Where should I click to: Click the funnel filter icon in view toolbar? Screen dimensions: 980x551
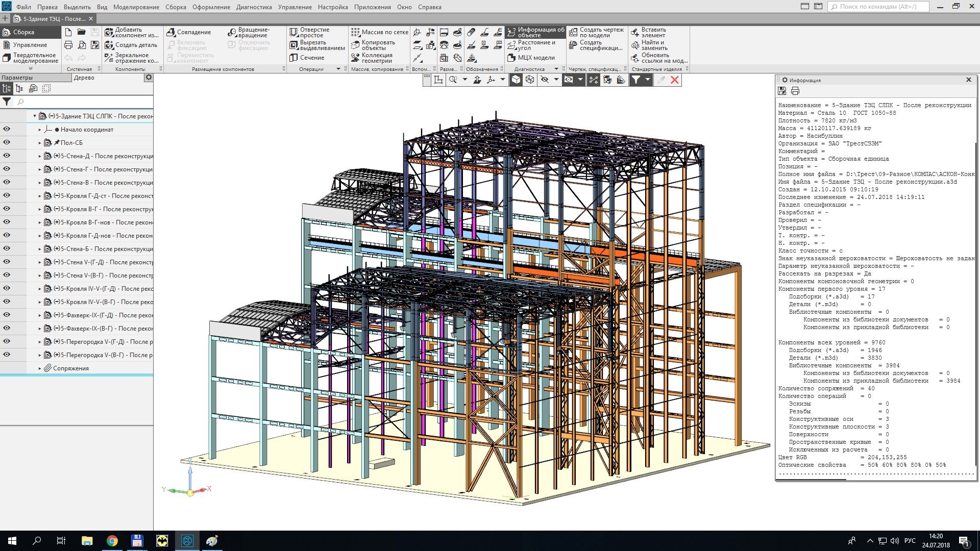tap(635, 80)
